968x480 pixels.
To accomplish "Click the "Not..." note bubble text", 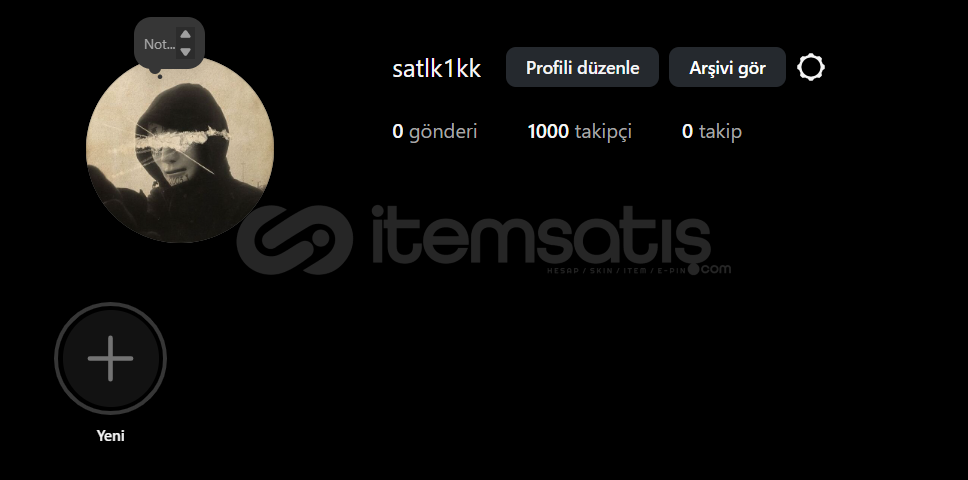I will click(x=159, y=44).
